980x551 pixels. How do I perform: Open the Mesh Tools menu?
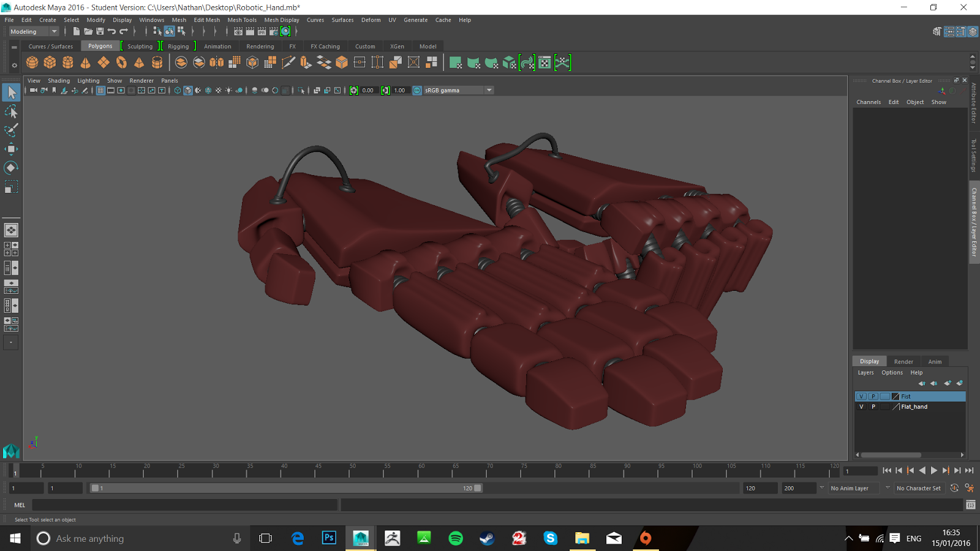[x=242, y=20]
